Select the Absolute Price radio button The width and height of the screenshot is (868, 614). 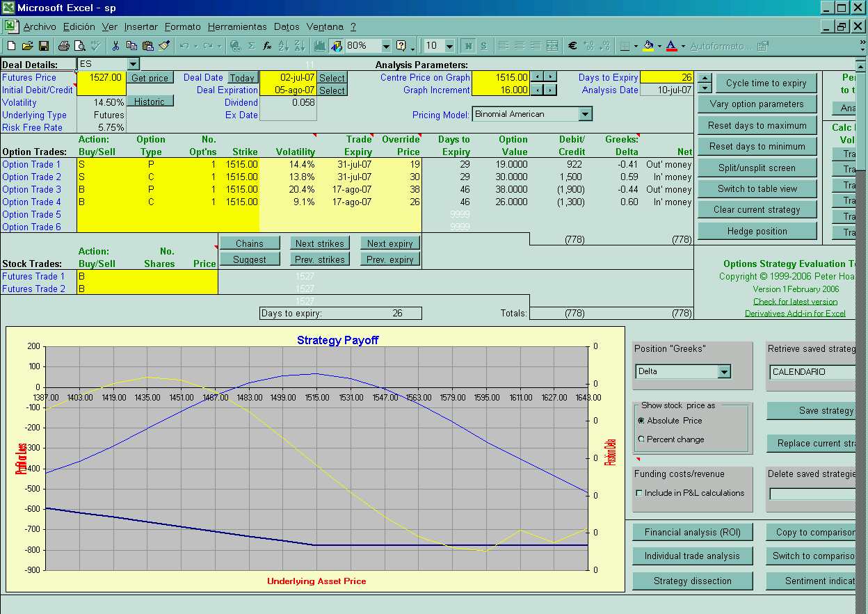[641, 421]
